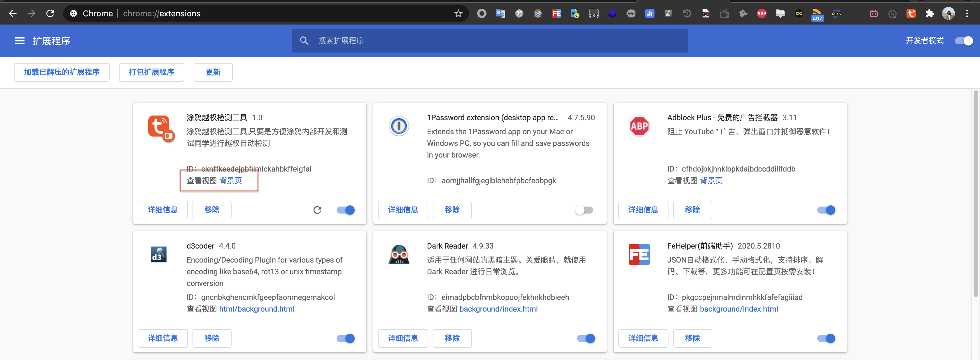This screenshot has height=360, width=980.
Task: Open the hamburger main menu next to 扩展程序
Action: (x=20, y=41)
